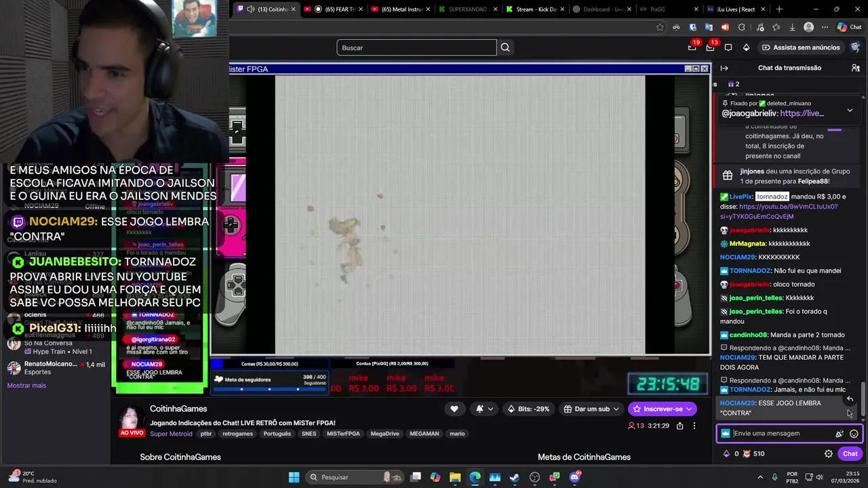This screenshot has height=488, width=868.
Task: Open the Windows Start menu
Action: click(x=294, y=477)
